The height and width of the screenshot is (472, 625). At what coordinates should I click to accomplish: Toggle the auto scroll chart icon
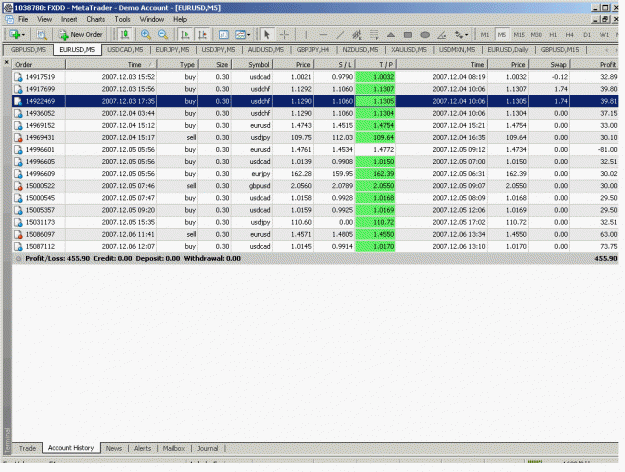[x=185, y=35]
